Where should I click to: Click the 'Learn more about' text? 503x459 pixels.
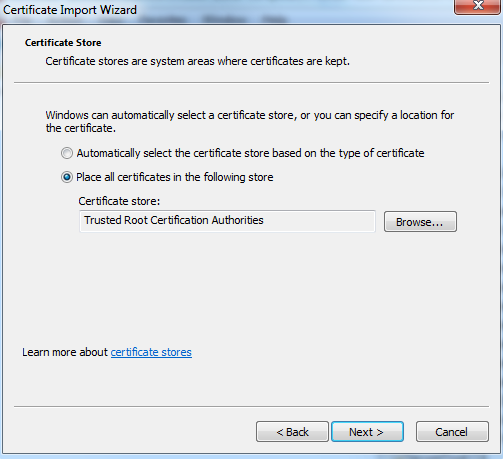click(x=65, y=352)
